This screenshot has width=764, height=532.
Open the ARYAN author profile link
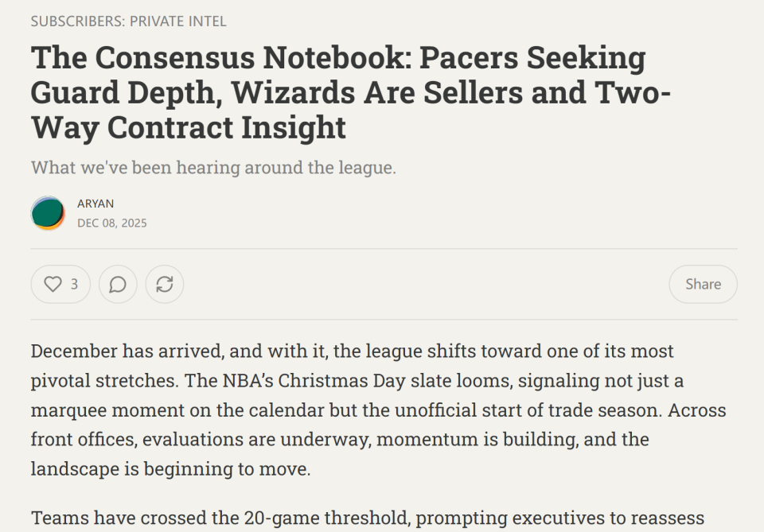coord(95,204)
